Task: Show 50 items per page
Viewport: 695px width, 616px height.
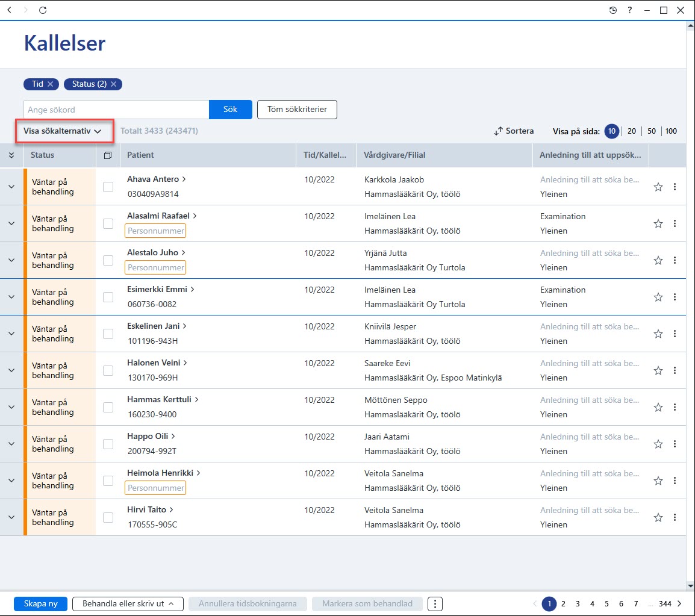Action: tap(651, 131)
